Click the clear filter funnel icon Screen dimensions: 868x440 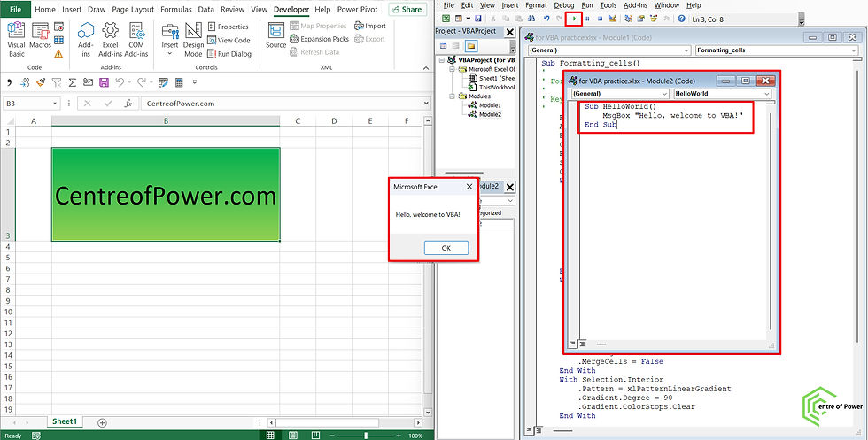click(x=57, y=82)
